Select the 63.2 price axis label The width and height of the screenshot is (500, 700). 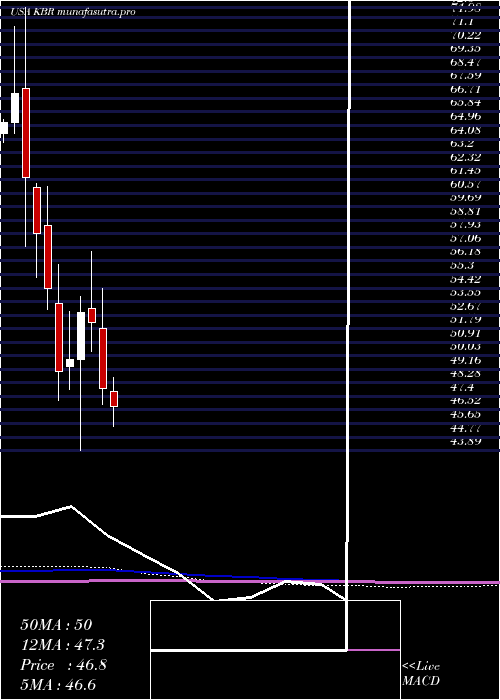click(x=464, y=144)
